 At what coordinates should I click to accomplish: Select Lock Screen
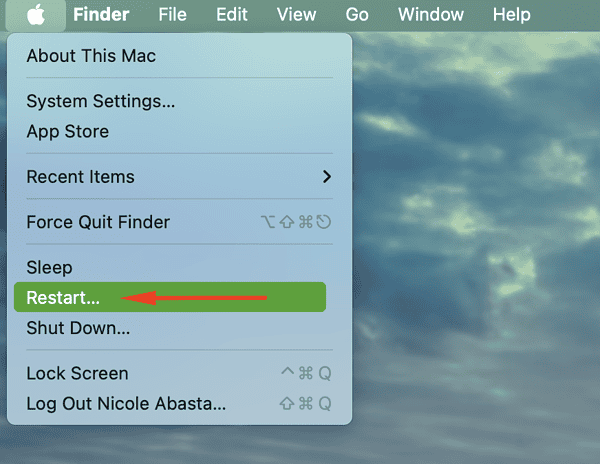click(x=77, y=373)
